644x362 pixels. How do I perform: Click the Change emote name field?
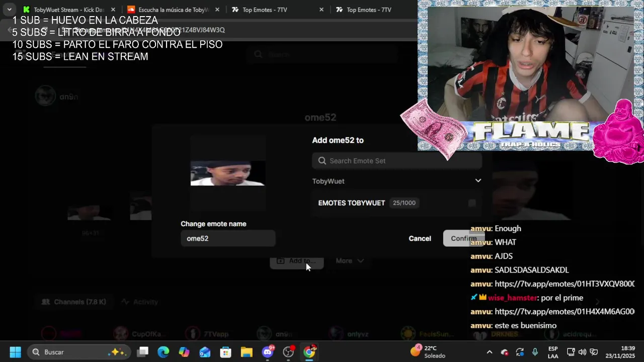228,238
